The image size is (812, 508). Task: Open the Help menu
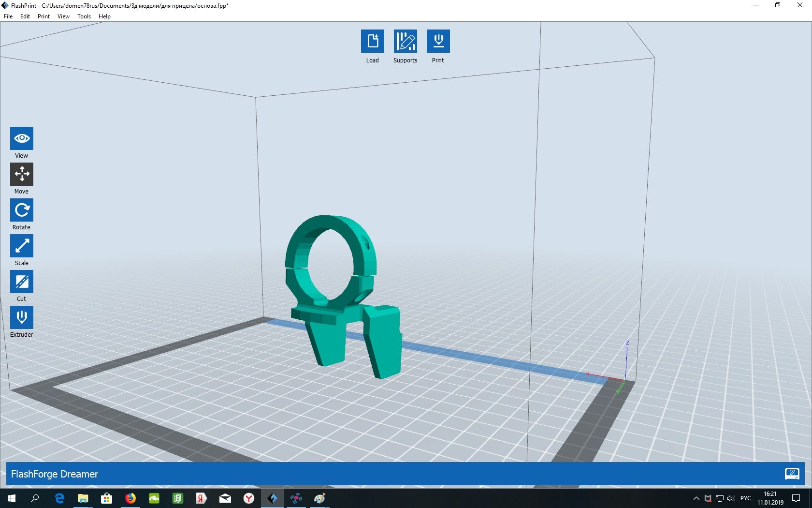pos(104,16)
